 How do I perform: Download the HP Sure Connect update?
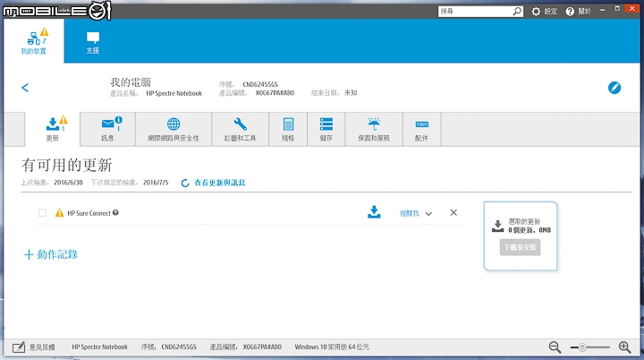coord(374,212)
